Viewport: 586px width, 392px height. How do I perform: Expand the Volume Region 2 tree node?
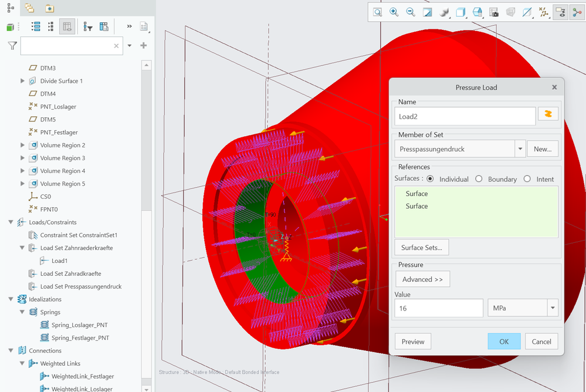pos(23,146)
